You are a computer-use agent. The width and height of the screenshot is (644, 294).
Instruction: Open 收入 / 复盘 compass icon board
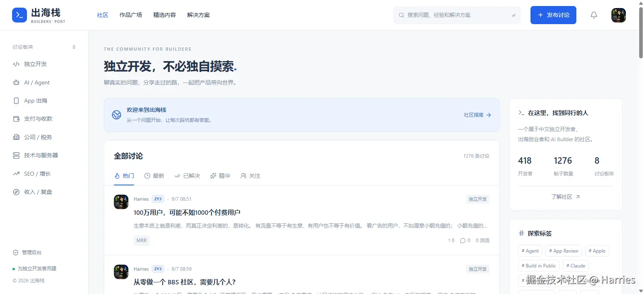(x=17, y=192)
